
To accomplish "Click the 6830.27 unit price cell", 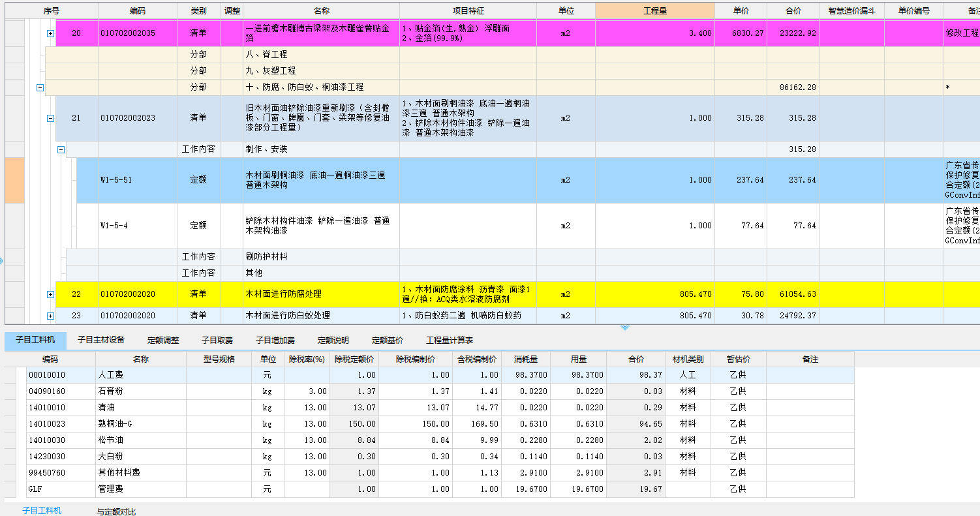I will 741,33.
